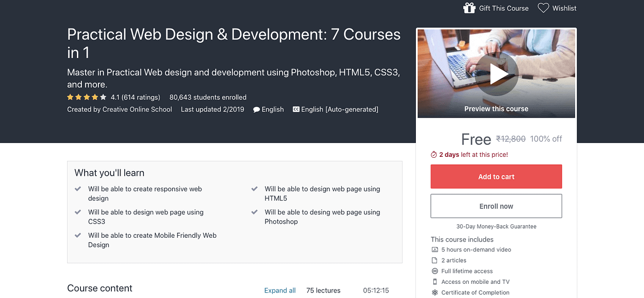
Task: Click the speech bubble language icon
Action: 257,109
